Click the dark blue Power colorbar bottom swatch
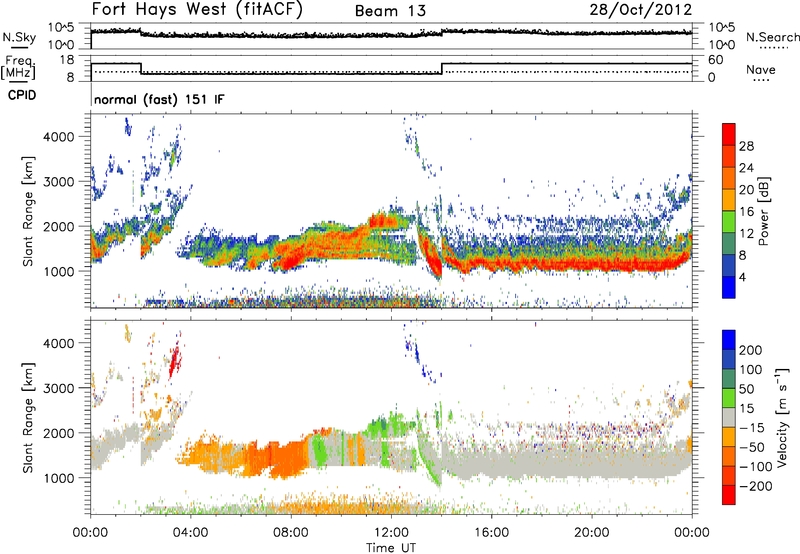Screen dimensions: 800x554 coord(729,287)
